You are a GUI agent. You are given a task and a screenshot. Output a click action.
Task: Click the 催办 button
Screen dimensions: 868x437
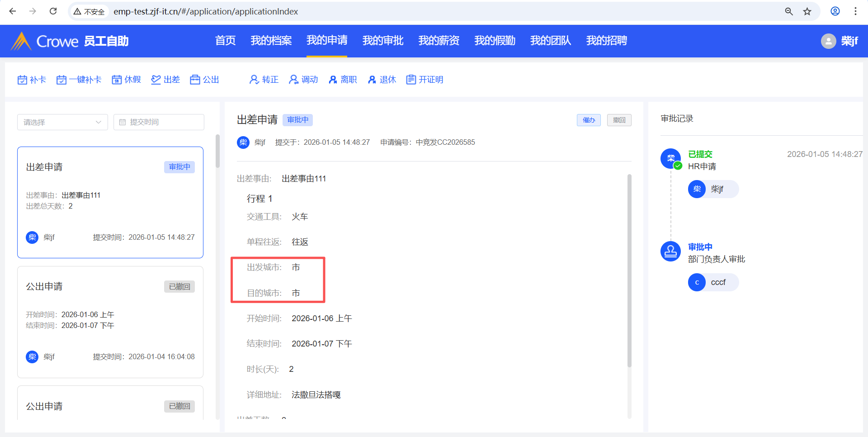[x=589, y=120]
